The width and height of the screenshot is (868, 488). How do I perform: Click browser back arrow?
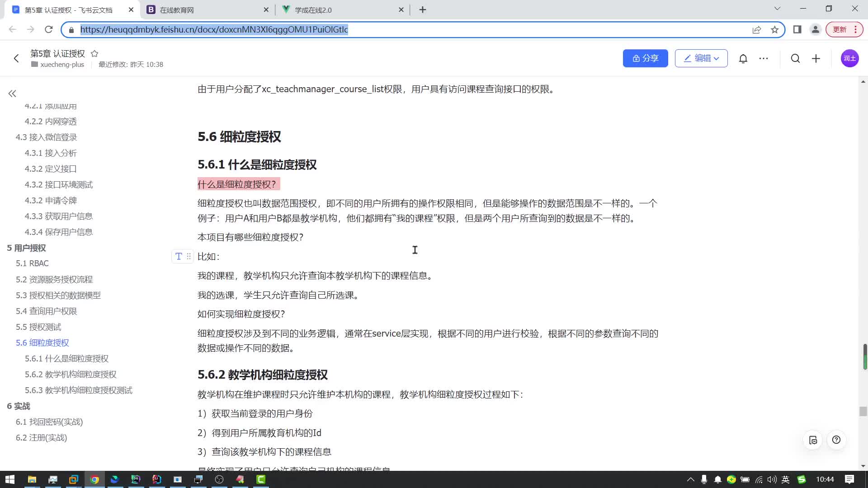13,29
